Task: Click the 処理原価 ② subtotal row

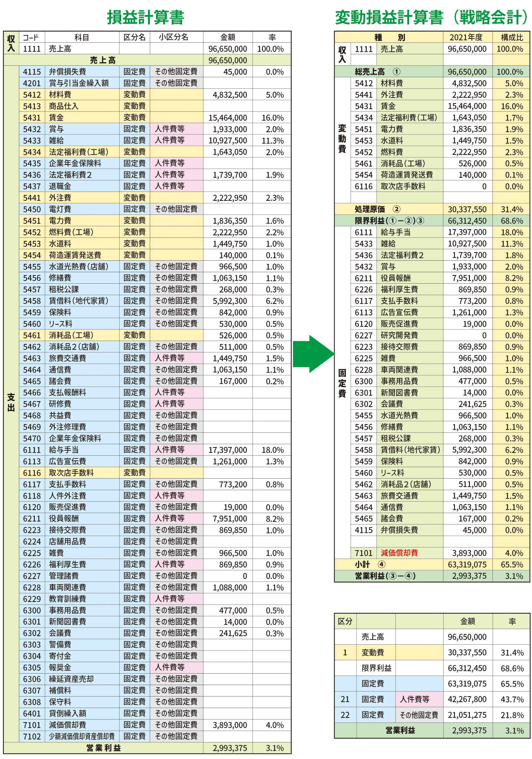Action: 377,209
